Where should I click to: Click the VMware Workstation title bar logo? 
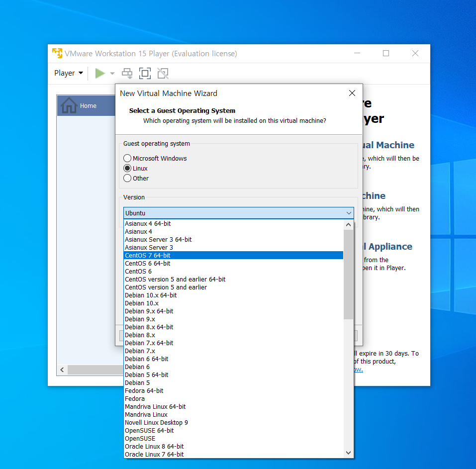pos(57,53)
